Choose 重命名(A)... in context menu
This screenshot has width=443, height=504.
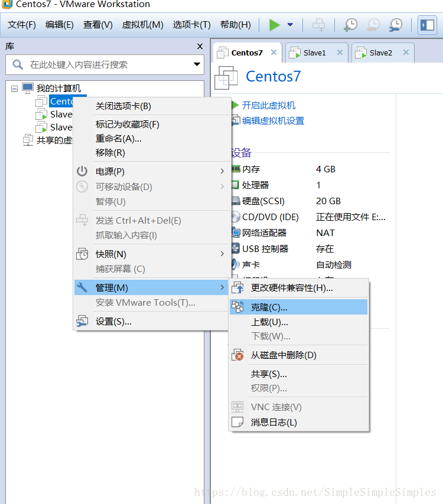point(151,139)
